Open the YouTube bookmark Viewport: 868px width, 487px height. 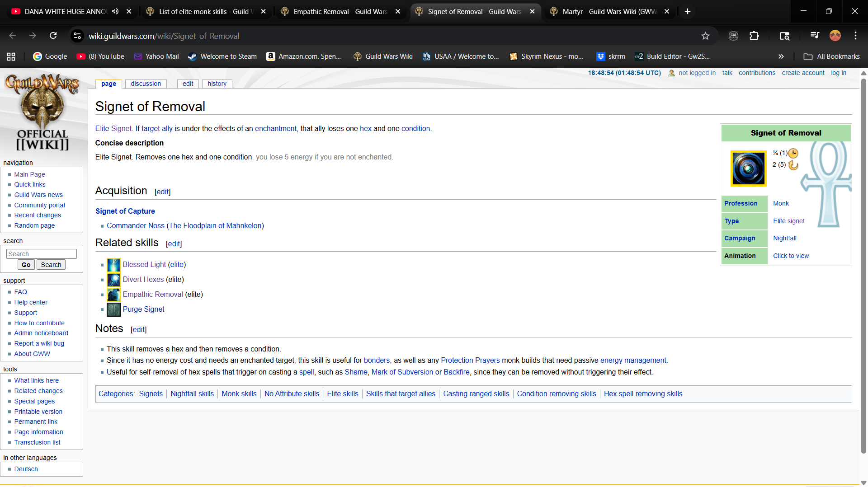100,56
